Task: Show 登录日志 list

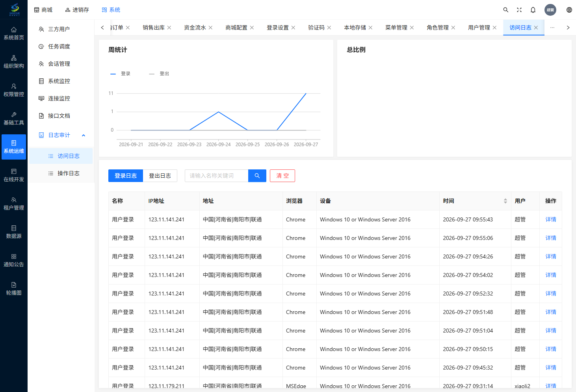Action: (126, 176)
